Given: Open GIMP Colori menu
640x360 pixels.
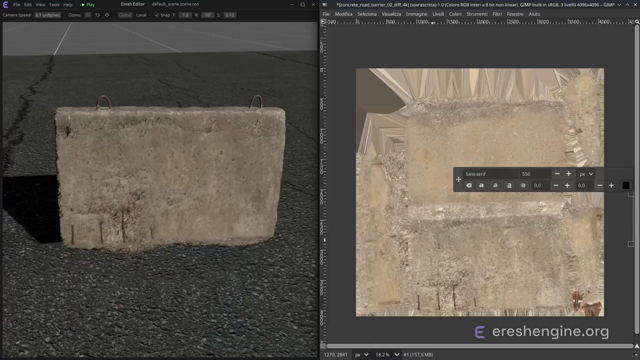Looking at the screenshot, I should click(x=455, y=14).
